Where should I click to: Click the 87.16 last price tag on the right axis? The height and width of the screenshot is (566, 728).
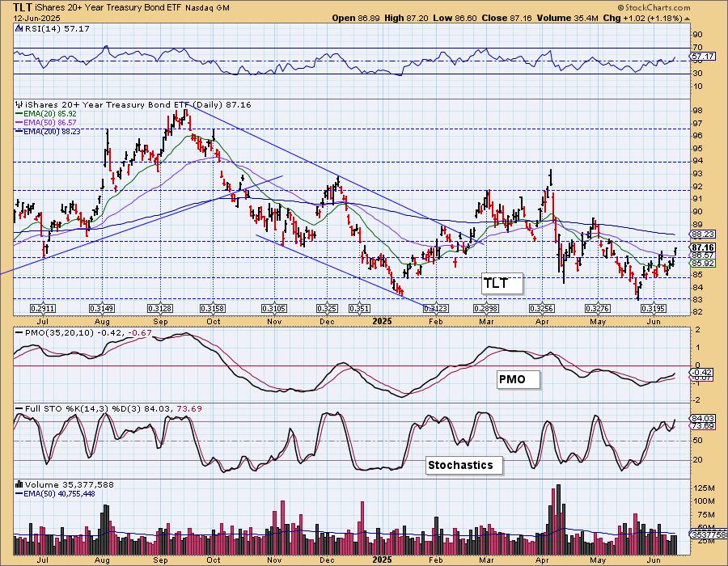tap(702, 247)
